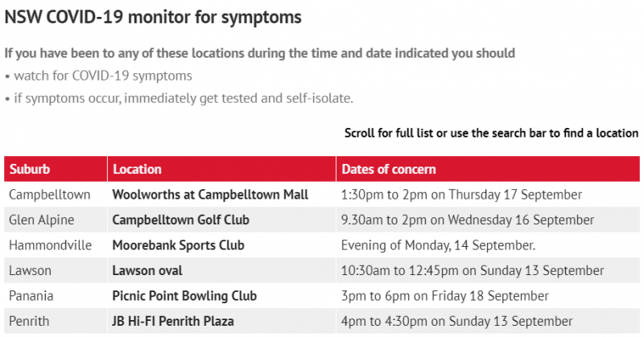Click the Suburb column header
Screen dimensions: 644x337
click(x=56, y=169)
